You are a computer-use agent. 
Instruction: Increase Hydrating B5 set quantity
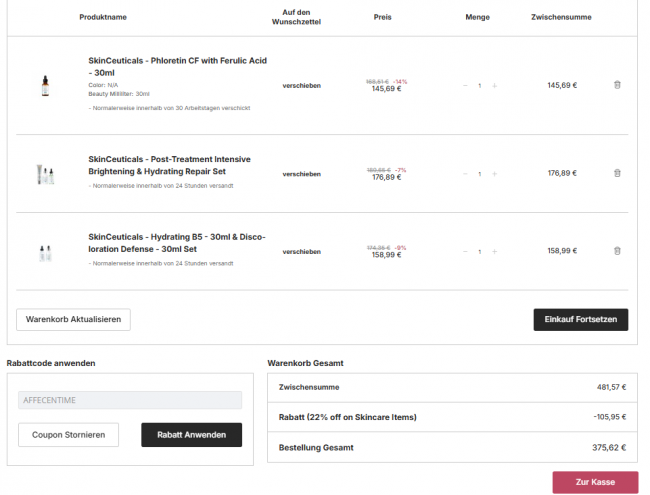(x=494, y=251)
